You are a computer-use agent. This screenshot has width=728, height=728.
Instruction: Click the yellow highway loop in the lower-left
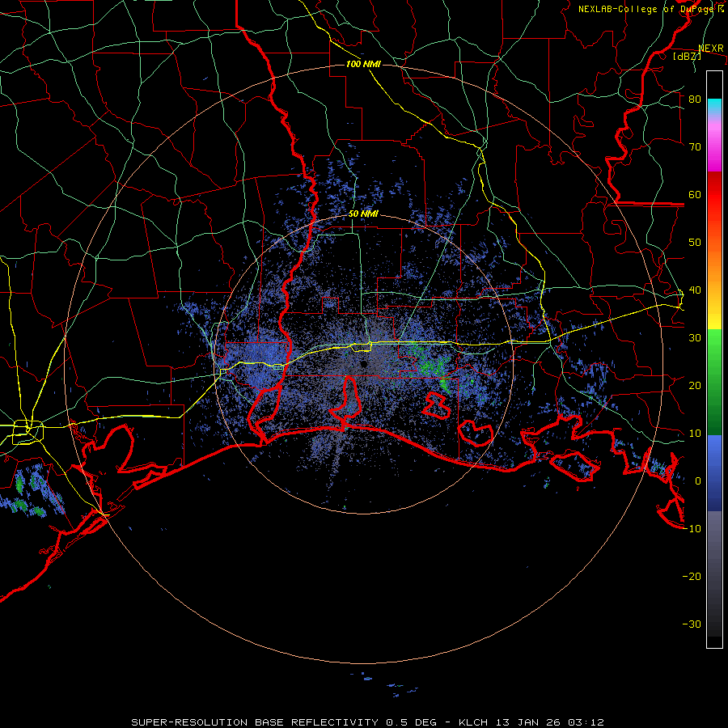click(28, 431)
